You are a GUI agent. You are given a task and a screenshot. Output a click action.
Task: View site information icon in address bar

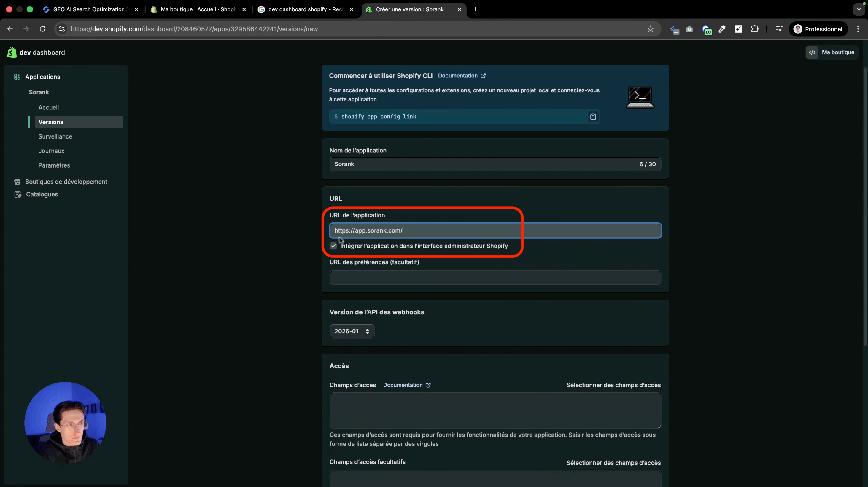point(62,29)
